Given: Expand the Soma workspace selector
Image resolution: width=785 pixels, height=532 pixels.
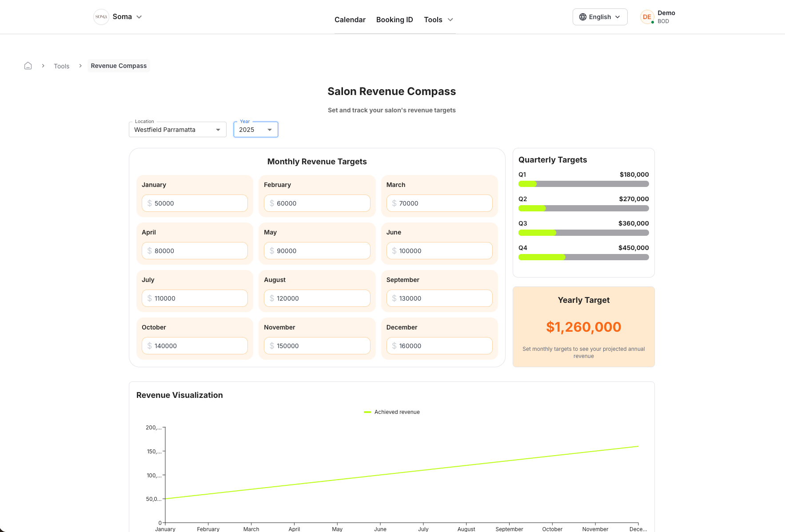Looking at the screenshot, I should (139, 16).
